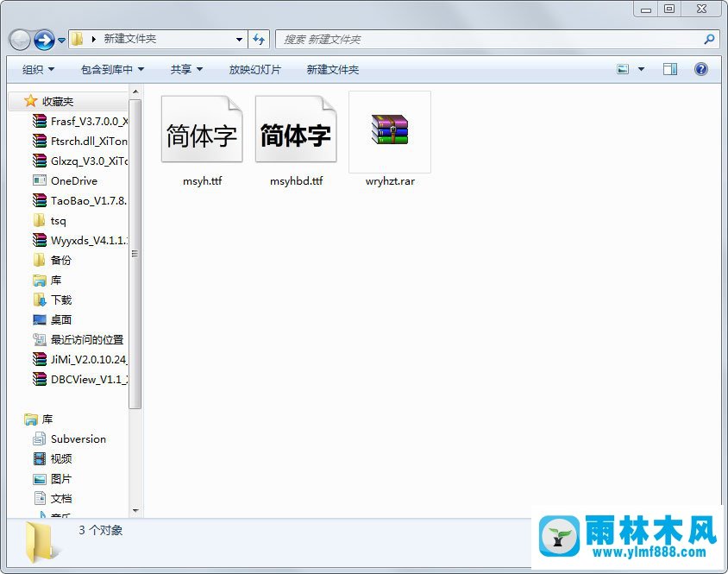This screenshot has width=728, height=574.
Task: Click the 放映幻灯片 button
Action: 254,69
